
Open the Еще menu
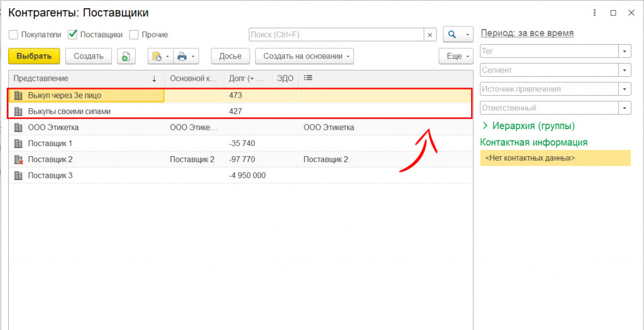(x=455, y=56)
